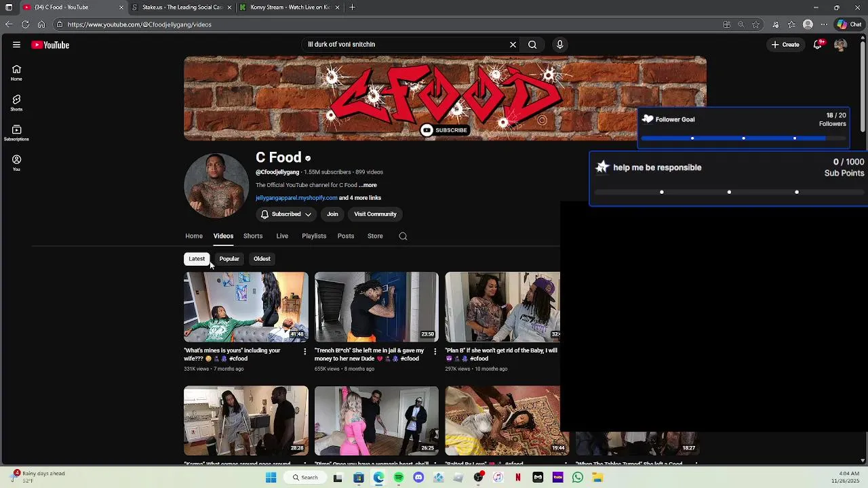Click the browser address bar URL
Screen dimensions: 868x488
pyautogui.click(x=140, y=24)
